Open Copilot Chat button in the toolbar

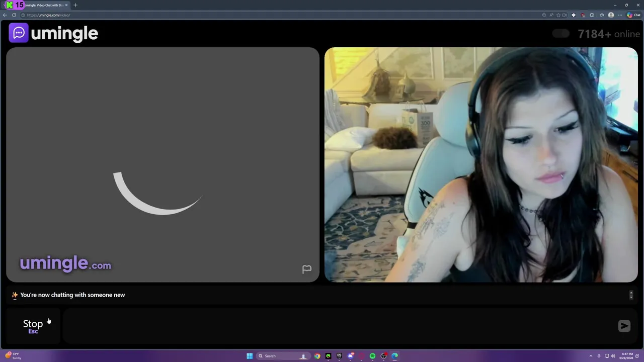633,15
